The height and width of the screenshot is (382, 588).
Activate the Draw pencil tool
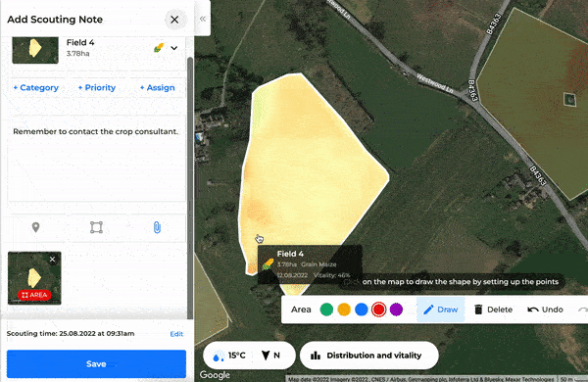click(441, 310)
